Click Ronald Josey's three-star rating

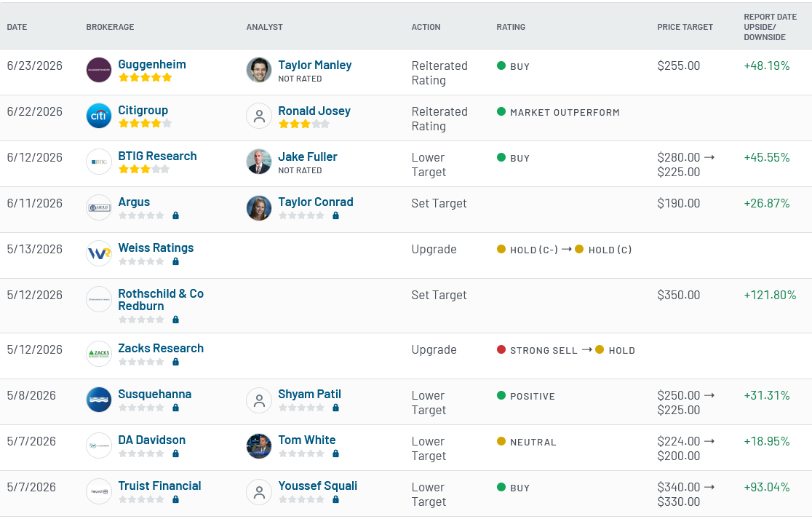[x=304, y=124]
